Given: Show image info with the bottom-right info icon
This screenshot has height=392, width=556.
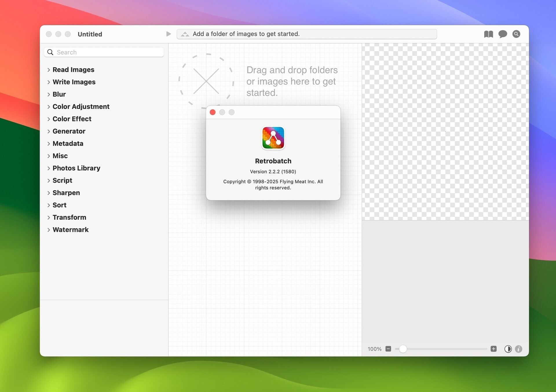Looking at the screenshot, I should coord(518,349).
